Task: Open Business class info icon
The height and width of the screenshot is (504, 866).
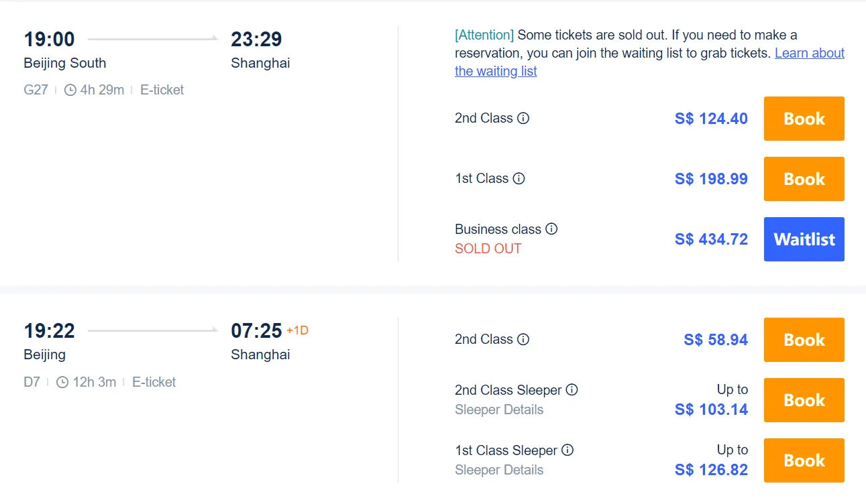Action: point(551,229)
